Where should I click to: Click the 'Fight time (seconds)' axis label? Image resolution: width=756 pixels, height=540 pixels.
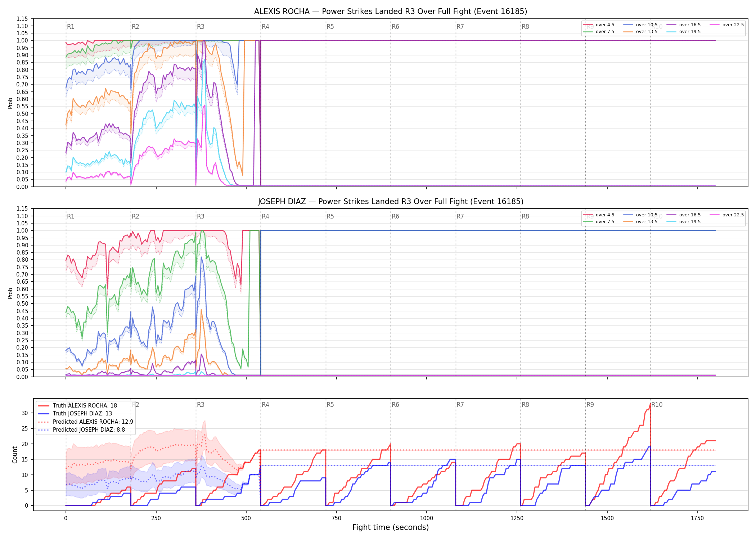(x=391, y=527)
